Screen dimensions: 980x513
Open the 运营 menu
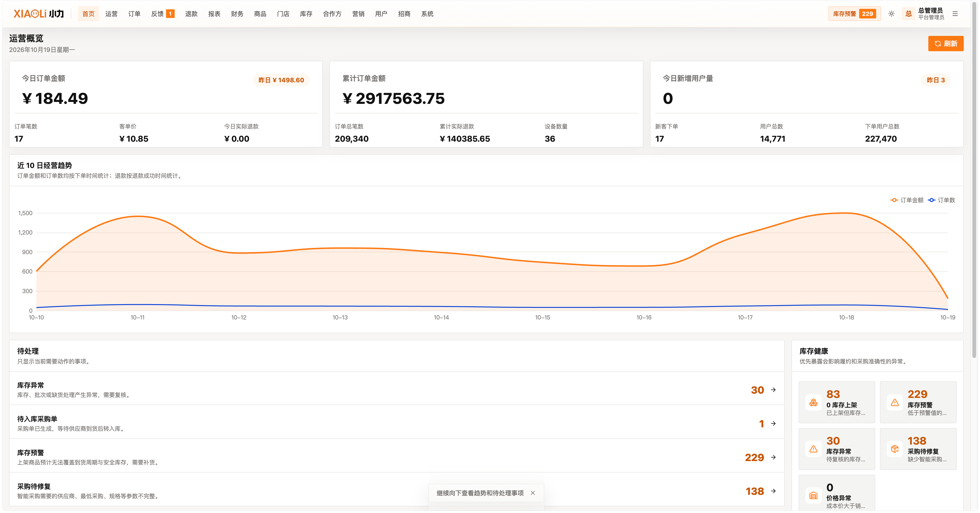tap(111, 14)
